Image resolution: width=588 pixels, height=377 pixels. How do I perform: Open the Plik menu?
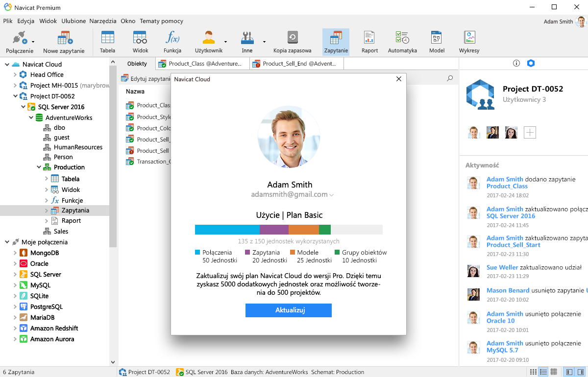click(x=8, y=21)
